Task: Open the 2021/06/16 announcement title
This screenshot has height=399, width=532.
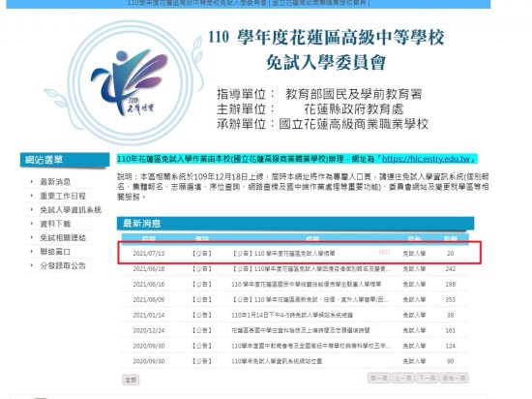Action: click(x=306, y=284)
